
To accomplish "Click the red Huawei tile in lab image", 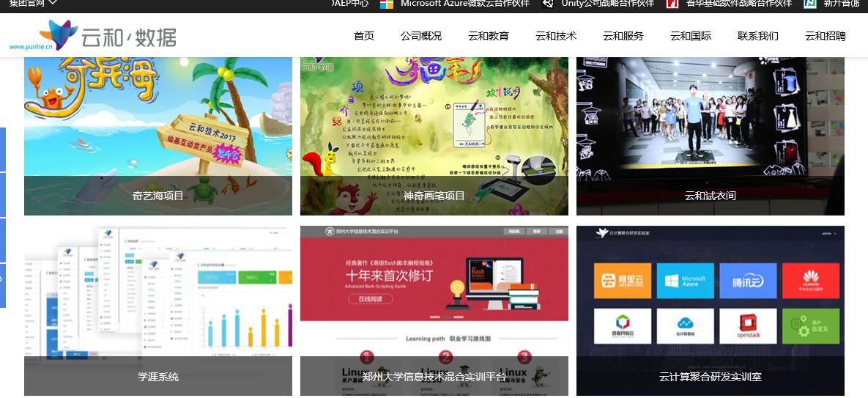I will pyautogui.click(x=810, y=281).
